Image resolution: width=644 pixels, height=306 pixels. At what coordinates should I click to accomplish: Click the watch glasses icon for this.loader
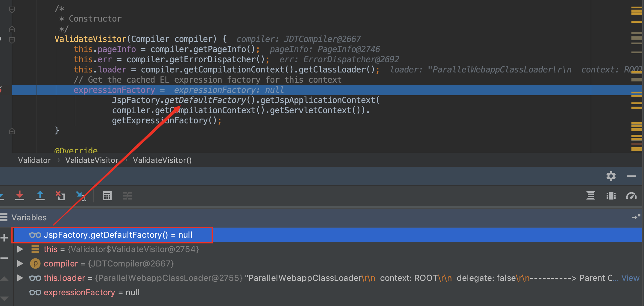(x=35, y=278)
